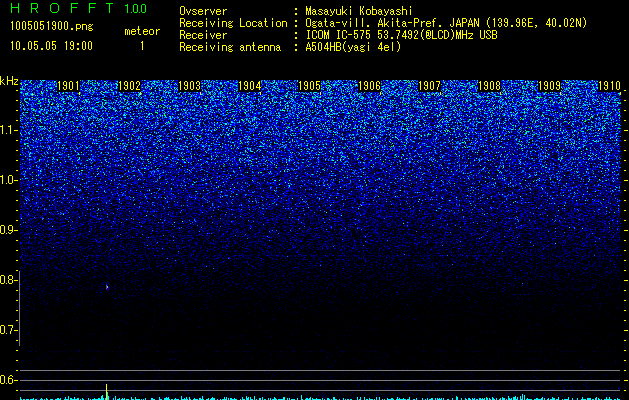Click time marker 1906
629x400 pixels.
pos(369,86)
